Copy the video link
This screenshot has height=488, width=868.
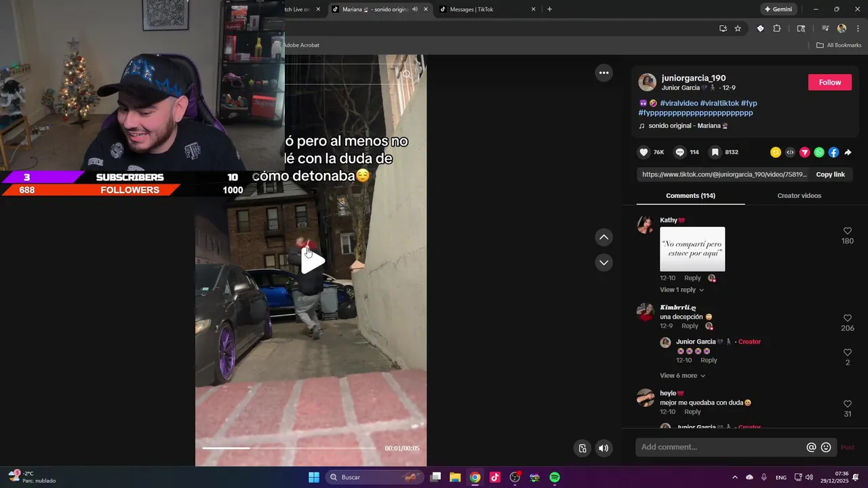click(x=830, y=174)
